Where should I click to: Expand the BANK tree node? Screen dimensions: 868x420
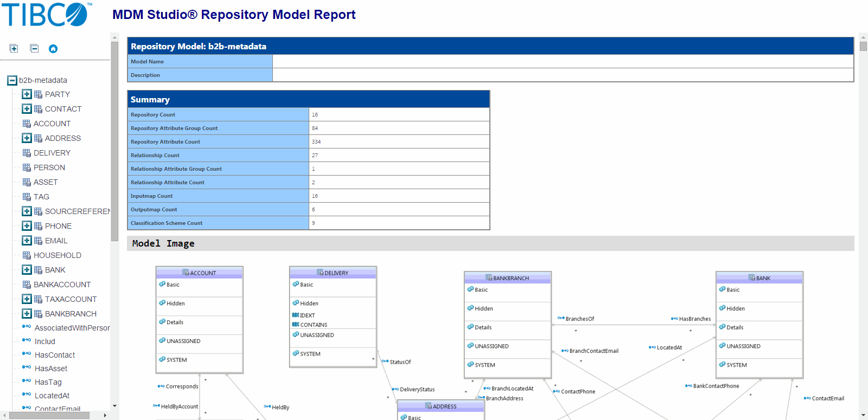27,270
